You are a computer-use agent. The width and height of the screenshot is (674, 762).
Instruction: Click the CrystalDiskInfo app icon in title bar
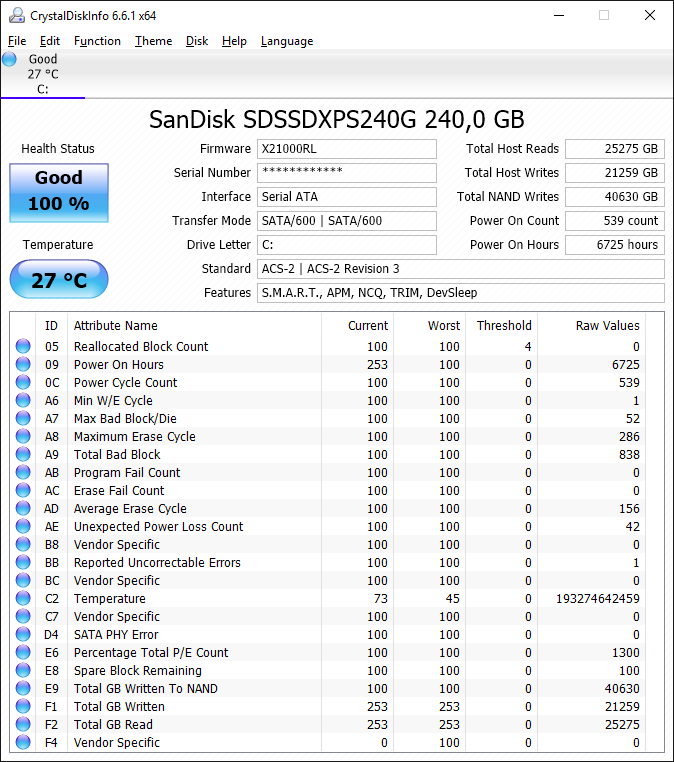17,16
